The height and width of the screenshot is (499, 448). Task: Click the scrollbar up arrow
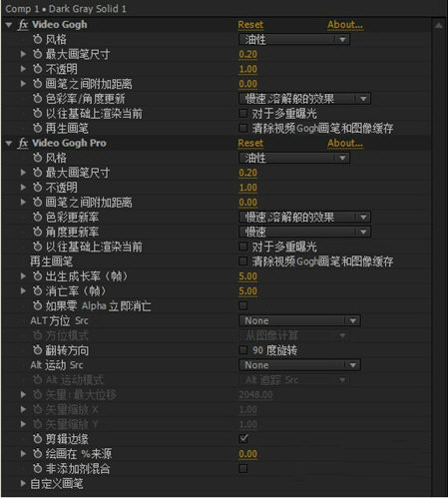click(439, 25)
